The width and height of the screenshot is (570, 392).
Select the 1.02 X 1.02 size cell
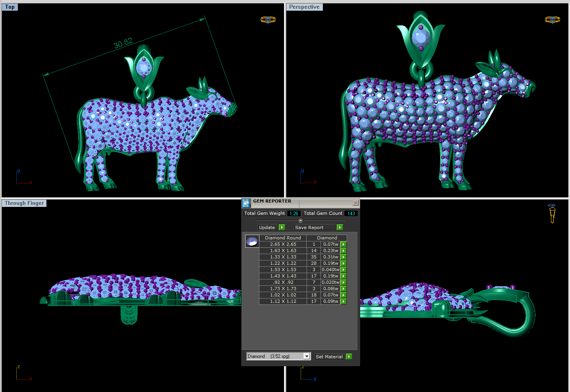[283, 295]
